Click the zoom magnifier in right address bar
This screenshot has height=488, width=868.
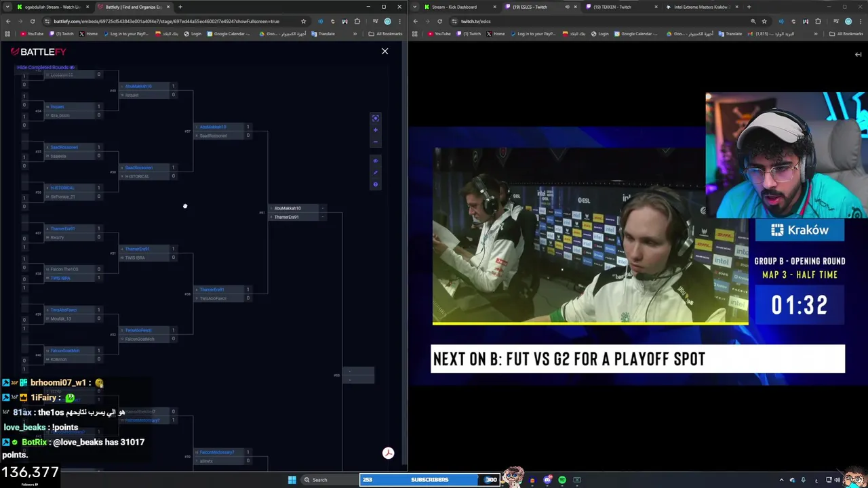753,21
